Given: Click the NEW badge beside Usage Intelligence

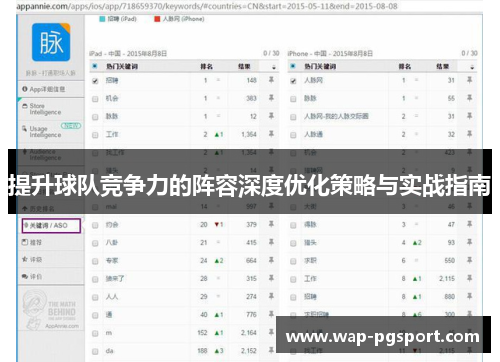Looking at the screenshot, I should [x=71, y=126].
